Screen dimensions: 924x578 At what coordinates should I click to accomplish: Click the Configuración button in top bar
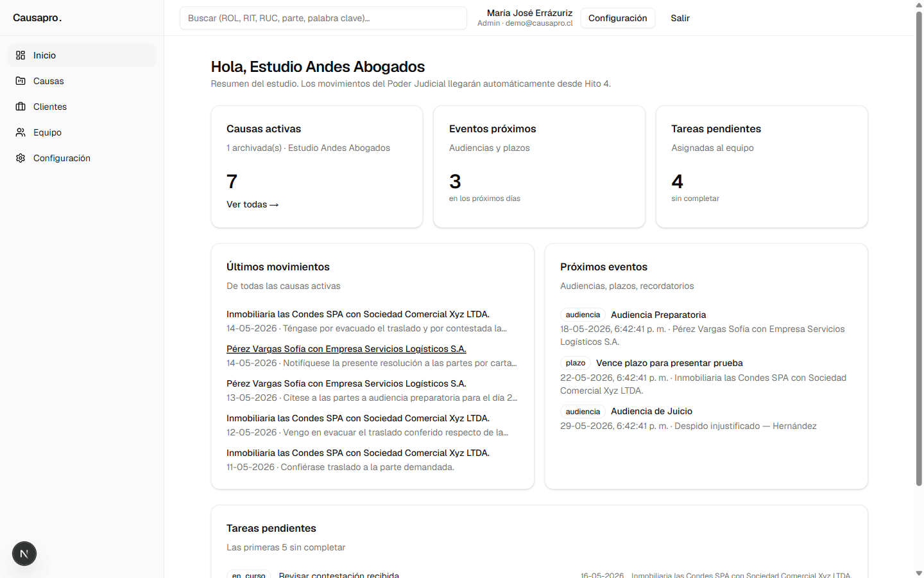tap(617, 18)
